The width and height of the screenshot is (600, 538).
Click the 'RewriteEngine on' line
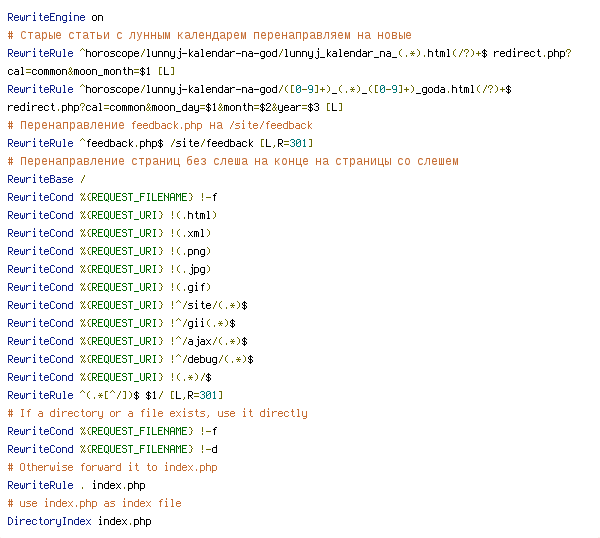pos(55,17)
